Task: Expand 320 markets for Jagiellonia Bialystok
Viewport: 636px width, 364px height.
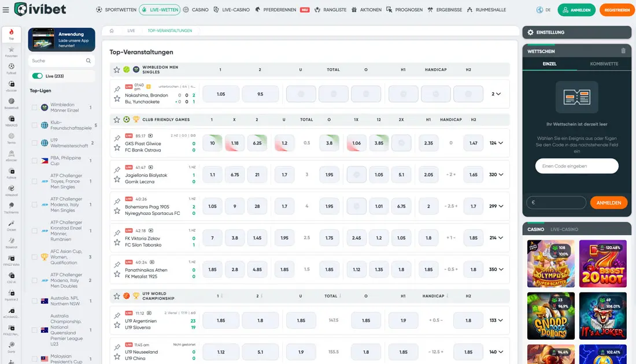Action: pos(496,174)
